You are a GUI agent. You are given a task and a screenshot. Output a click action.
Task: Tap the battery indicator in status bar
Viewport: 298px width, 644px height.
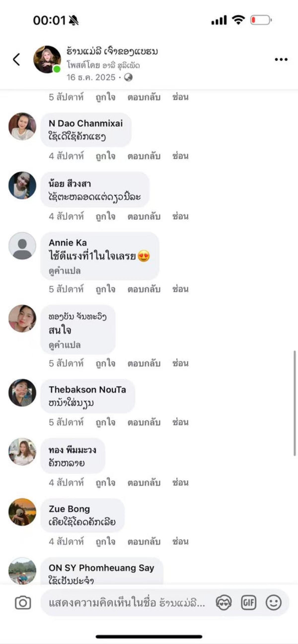(260, 20)
